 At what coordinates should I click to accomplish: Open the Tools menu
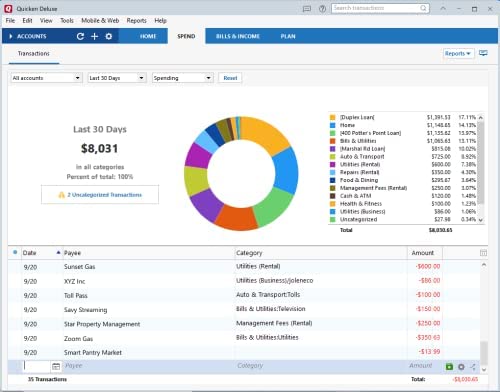67,21
